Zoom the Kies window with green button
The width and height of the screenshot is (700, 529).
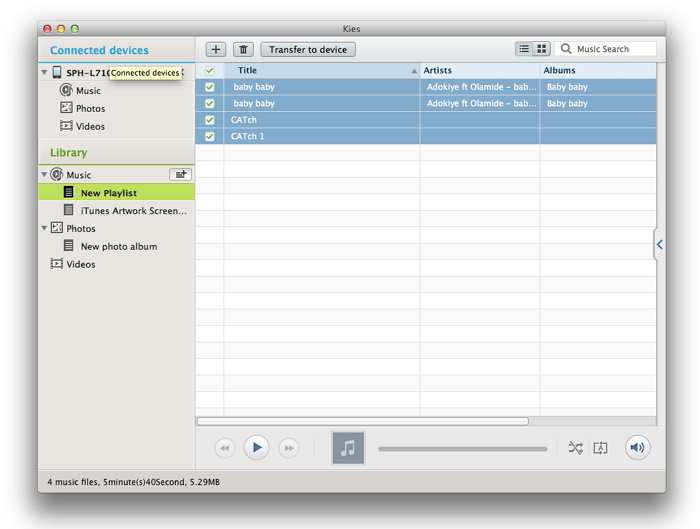[75, 29]
